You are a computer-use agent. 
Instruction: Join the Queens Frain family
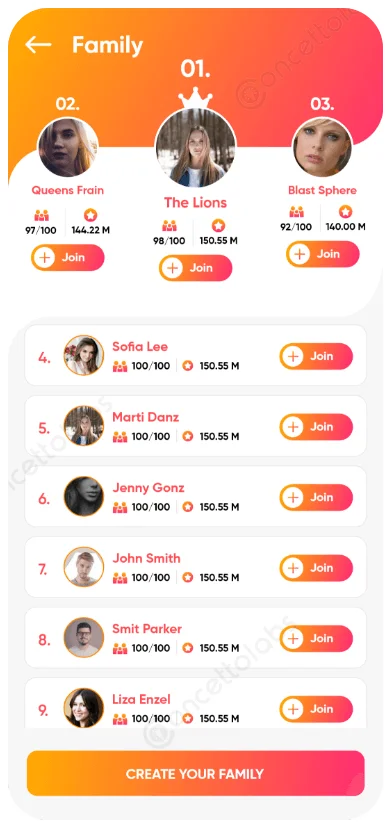tap(68, 258)
